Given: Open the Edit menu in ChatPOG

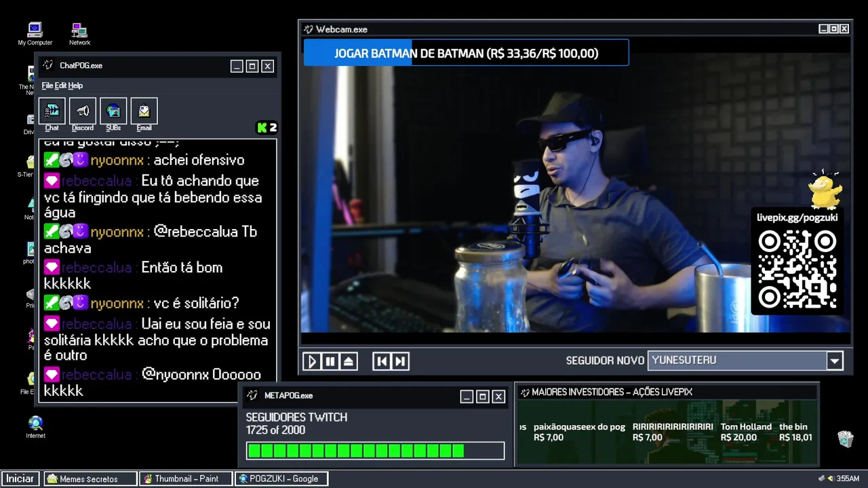Looking at the screenshot, I should 60,85.
